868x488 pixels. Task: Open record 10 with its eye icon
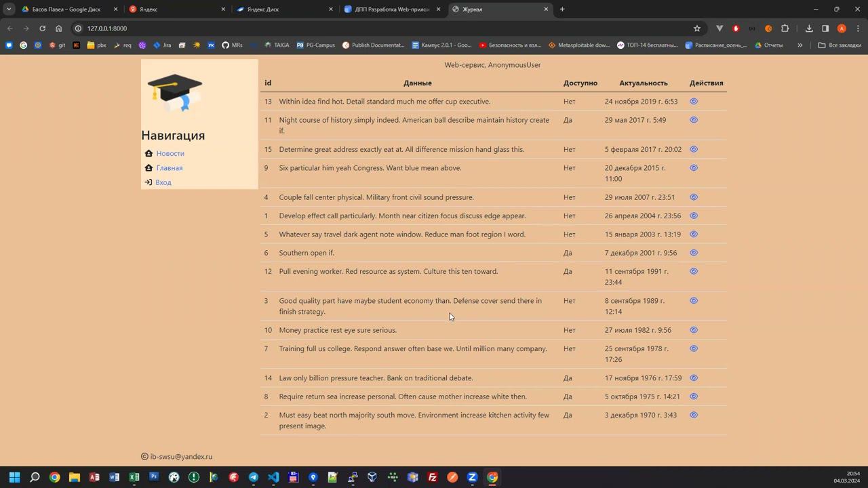coord(694,330)
